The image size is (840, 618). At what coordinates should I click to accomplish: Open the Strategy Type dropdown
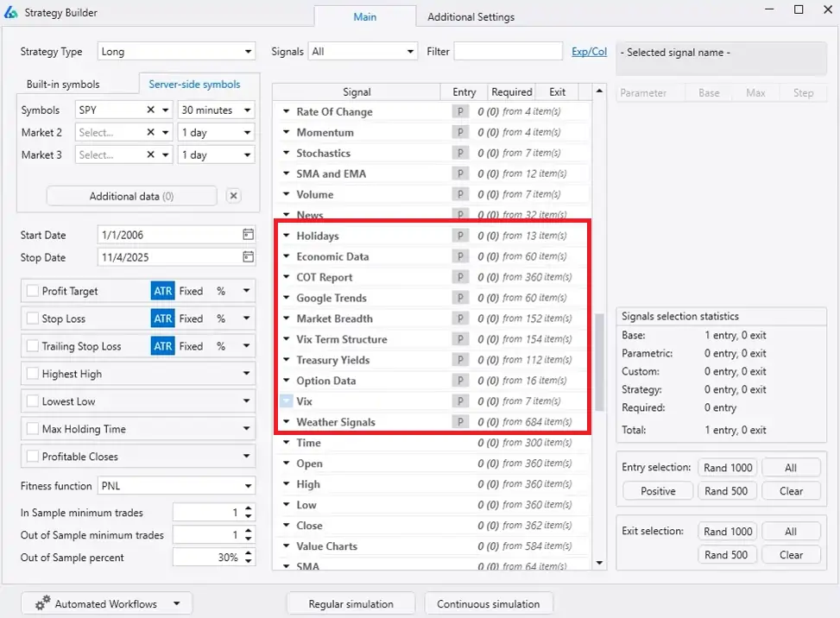coord(176,52)
